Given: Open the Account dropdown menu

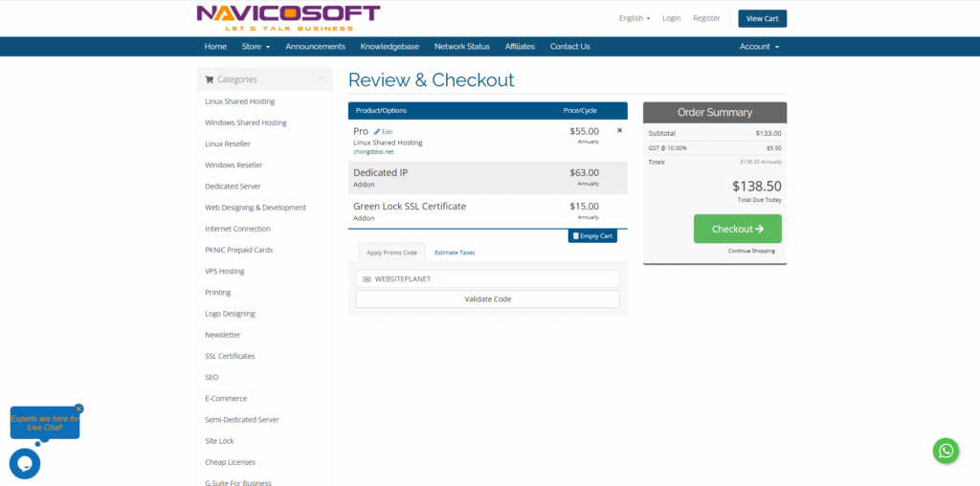Looking at the screenshot, I should (759, 46).
